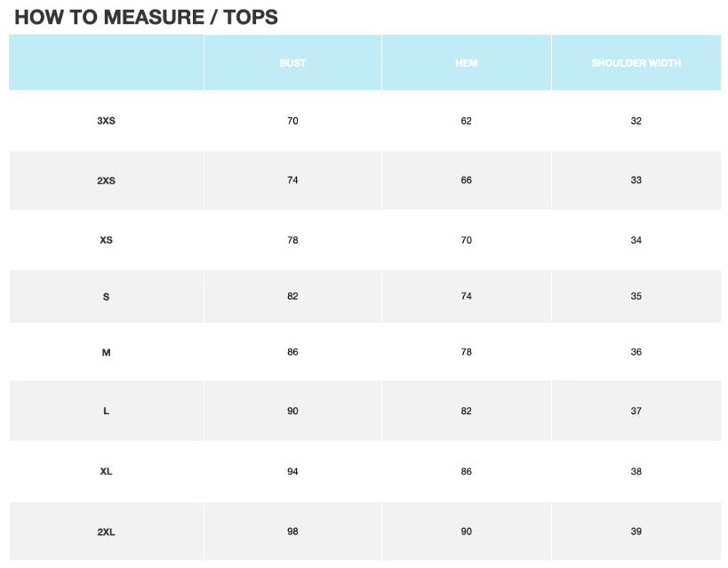Image resolution: width=728 pixels, height=568 pixels.
Task: Select the 2XL size row label
Action: pyautogui.click(x=106, y=532)
